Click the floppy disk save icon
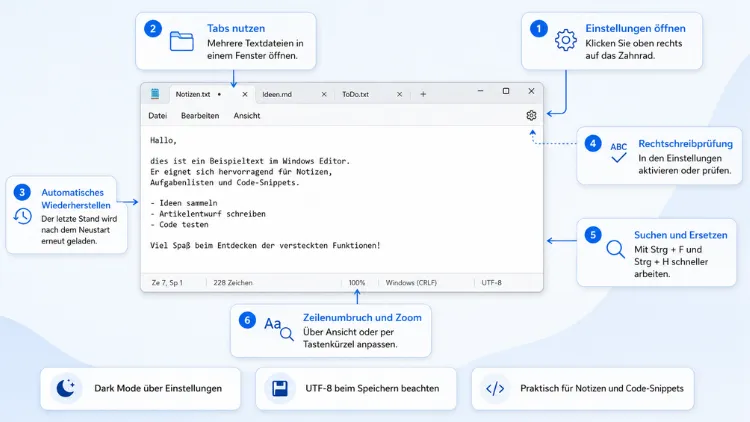750x422 pixels. (280, 388)
